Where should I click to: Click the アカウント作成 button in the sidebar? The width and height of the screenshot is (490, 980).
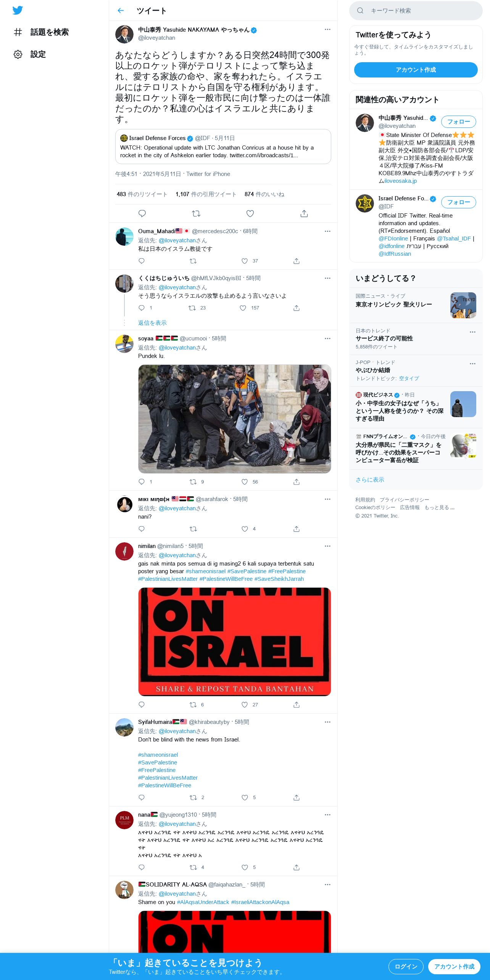(416, 70)
